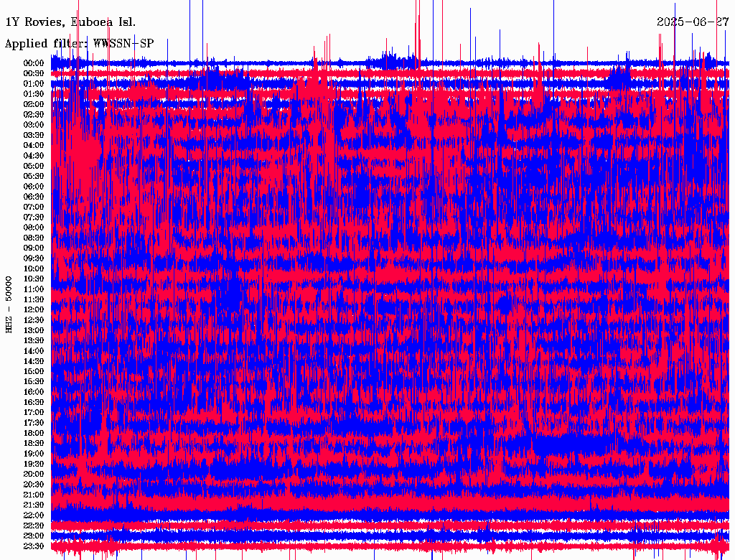Image resolution: width=735 pixels, height=560 pixels.
Task: Select the 01:30 time row label
Action: 34,94
